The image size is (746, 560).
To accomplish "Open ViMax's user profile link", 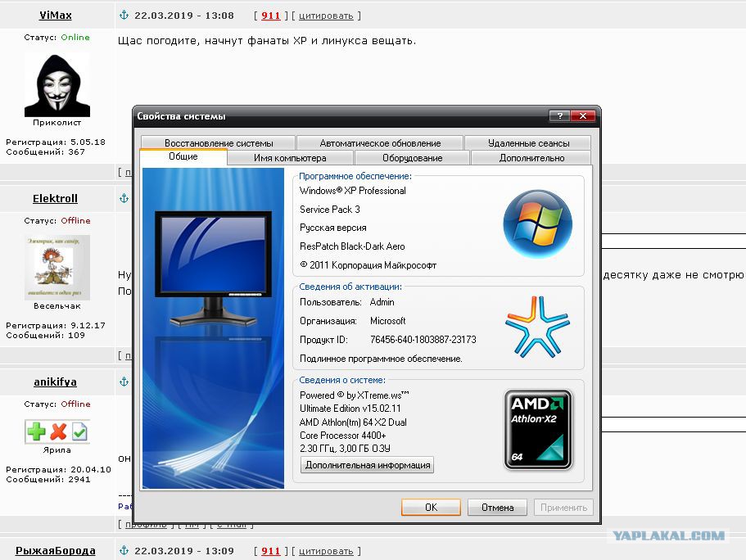I will point(55,16).
